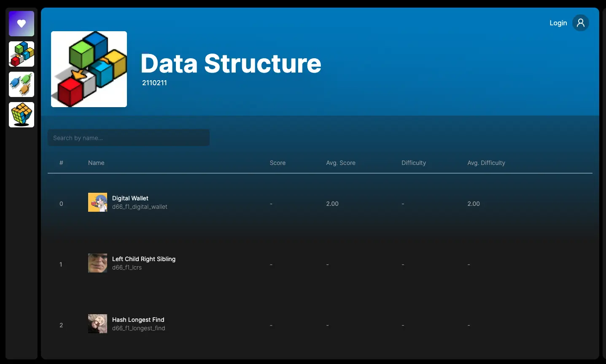Click the heart favorites icon in sidebar
The width and height of the screenshot is (606, 364).
[22, 24]
